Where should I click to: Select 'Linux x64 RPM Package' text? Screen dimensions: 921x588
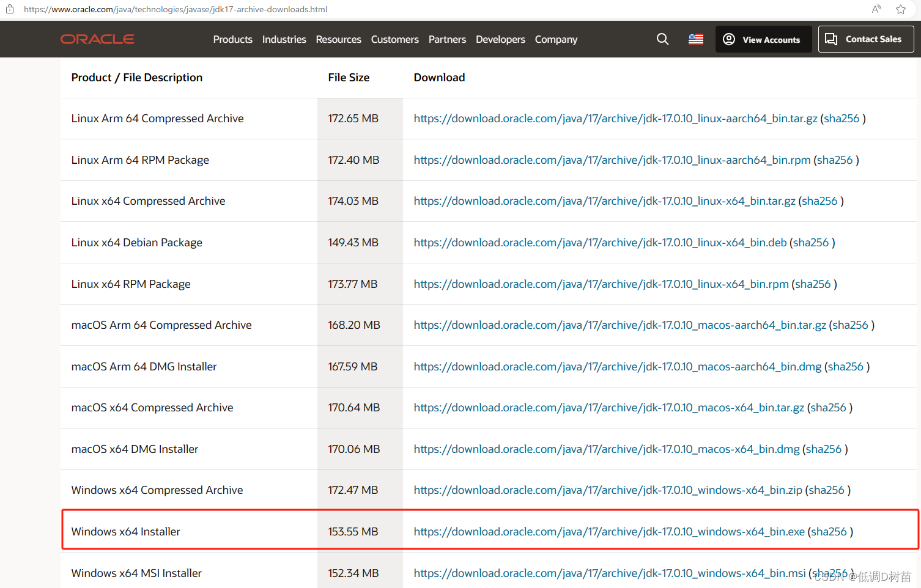(131, 284)
